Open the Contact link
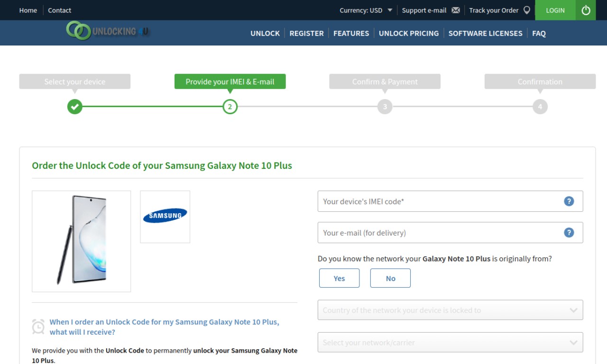 tap(59, 10)
